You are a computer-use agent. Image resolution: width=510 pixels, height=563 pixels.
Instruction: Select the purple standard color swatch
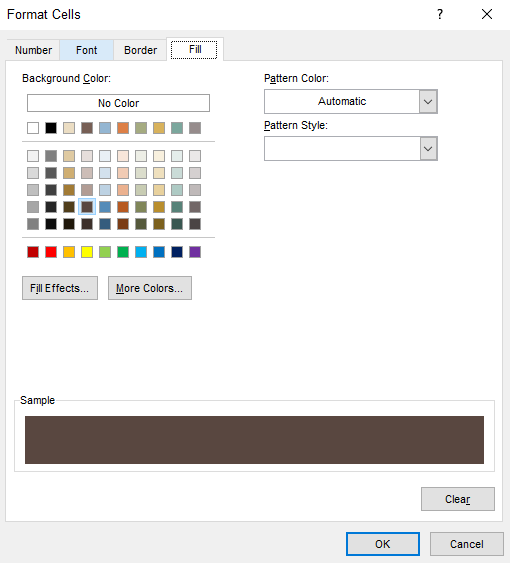coord(195,252)
